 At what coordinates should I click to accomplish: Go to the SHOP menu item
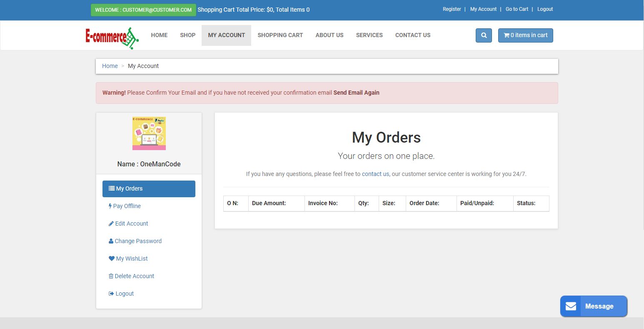[187, 35]
